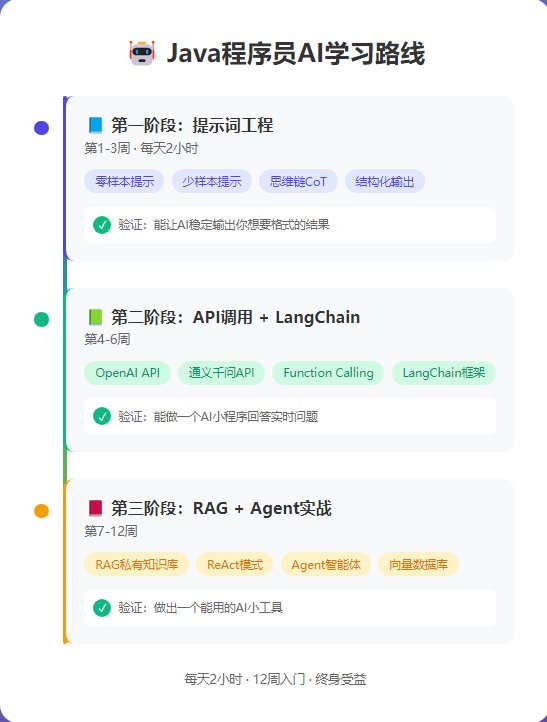Screen dimensions: 547x722
Task: Click the title Java程序员AI学习路线
Action: (296, 53)
